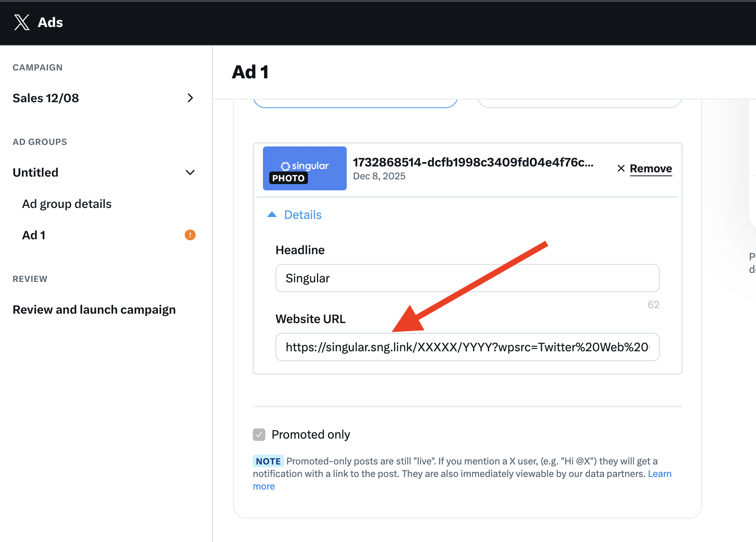The image size is (756, 542).
Task: Select Ad 1 in sidebar
Action: [x=34, y=235]
